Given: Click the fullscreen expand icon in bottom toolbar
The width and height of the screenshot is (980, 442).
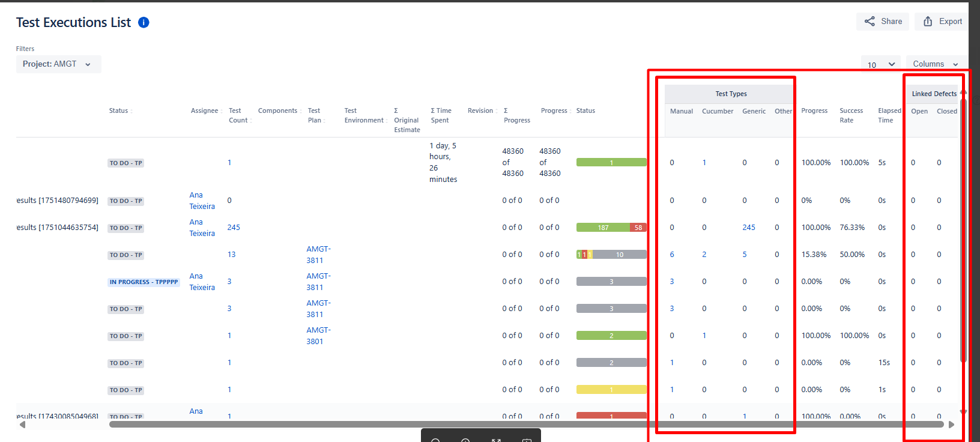Looking at the screenshot, I should [x=496, y=440].
